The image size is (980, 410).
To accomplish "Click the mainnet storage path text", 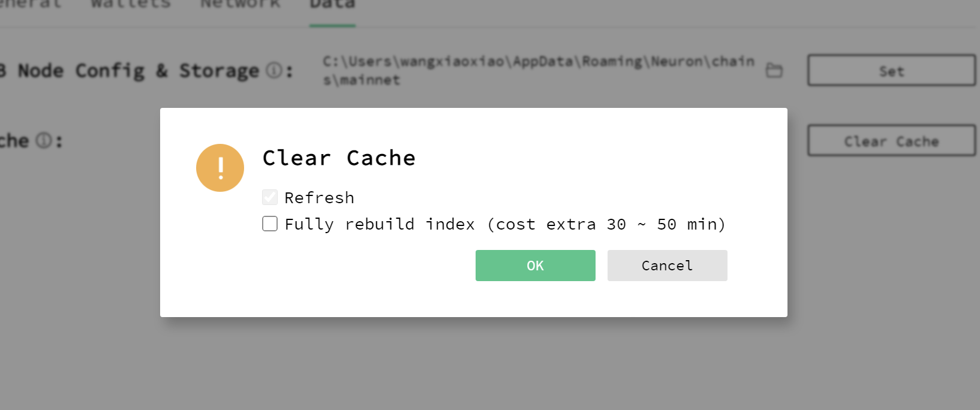I will pyautogui.click(x=538, y=70).
